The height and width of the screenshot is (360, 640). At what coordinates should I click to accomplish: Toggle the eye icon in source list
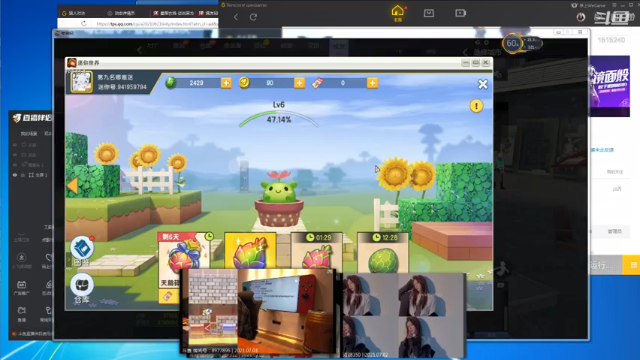(15, 175)
